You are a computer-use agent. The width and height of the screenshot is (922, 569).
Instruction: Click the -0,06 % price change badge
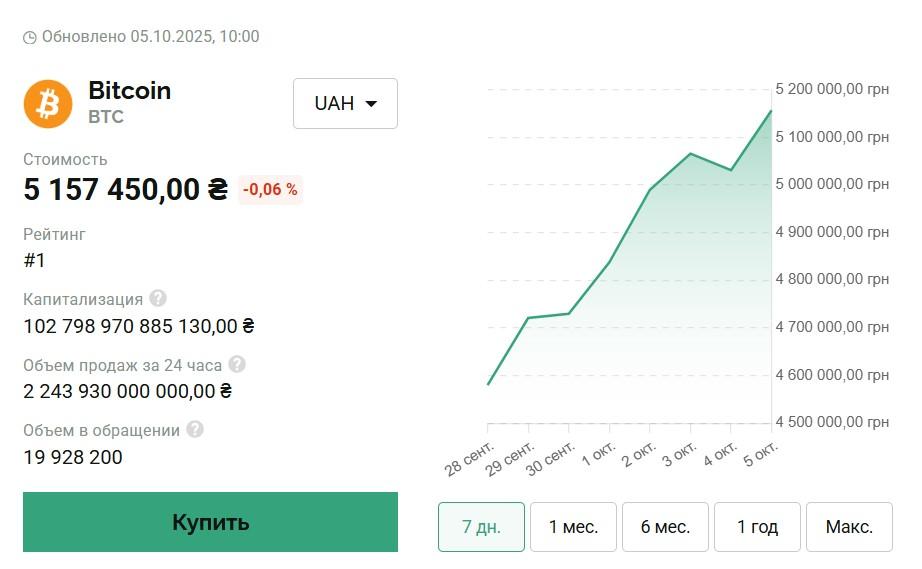click(x=270, y=189)
